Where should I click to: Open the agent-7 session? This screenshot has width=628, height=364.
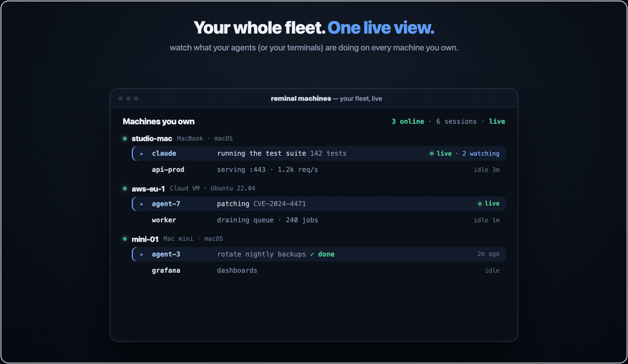[319, 204]
